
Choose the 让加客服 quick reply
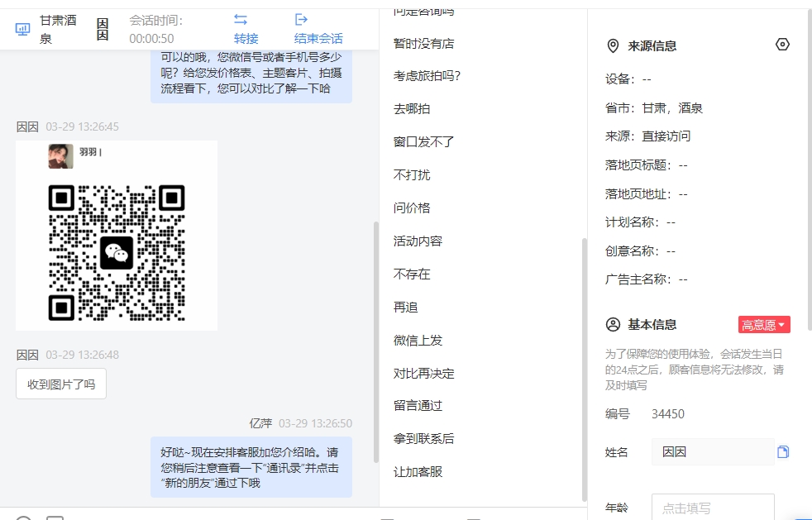point(418,472)
